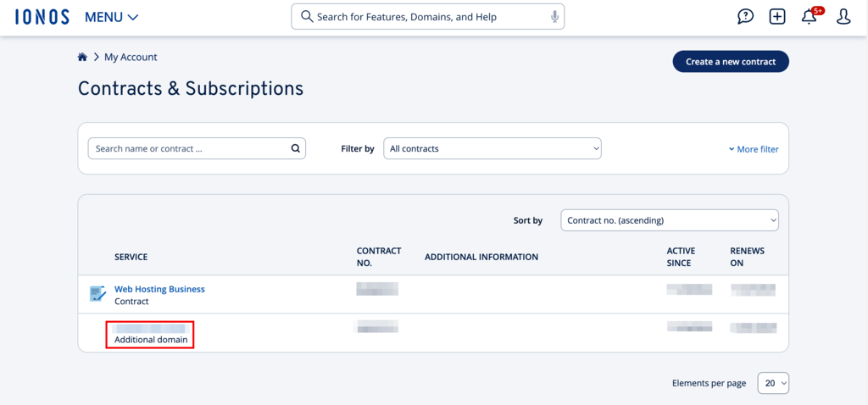Expand the MENU dropdown
Screen dimensions: 868x405
pos(112,17)
